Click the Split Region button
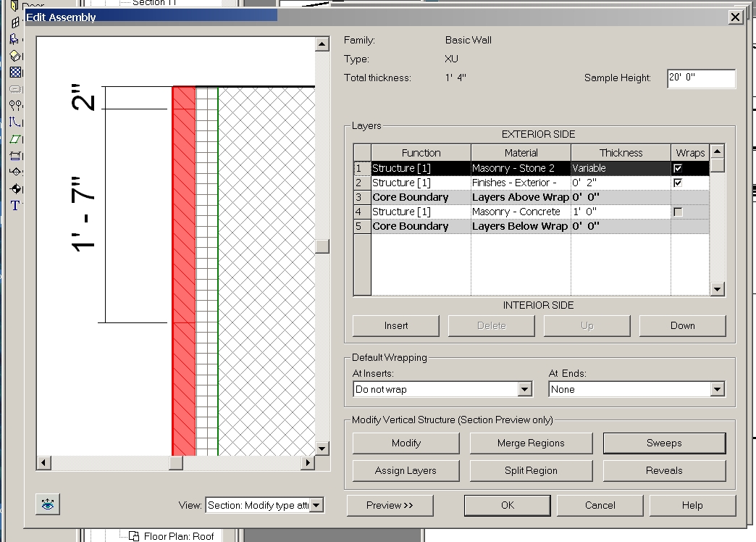 point(531,470)
